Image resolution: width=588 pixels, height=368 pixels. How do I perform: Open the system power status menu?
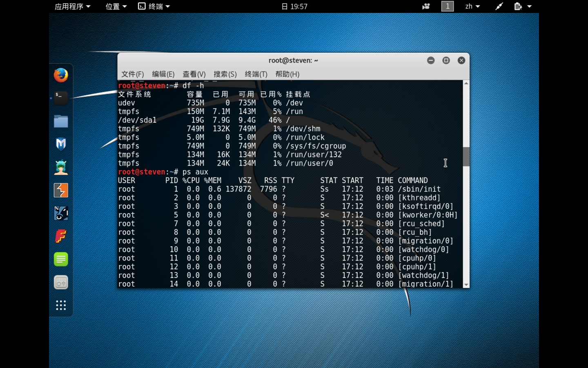click(522, 6)
